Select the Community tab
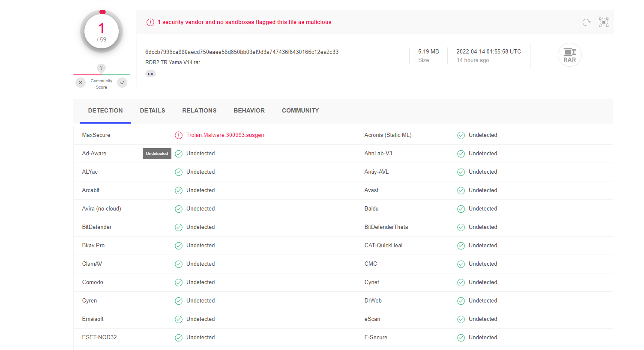This screenshot has height=350, width=644. (x=300, y=110)
